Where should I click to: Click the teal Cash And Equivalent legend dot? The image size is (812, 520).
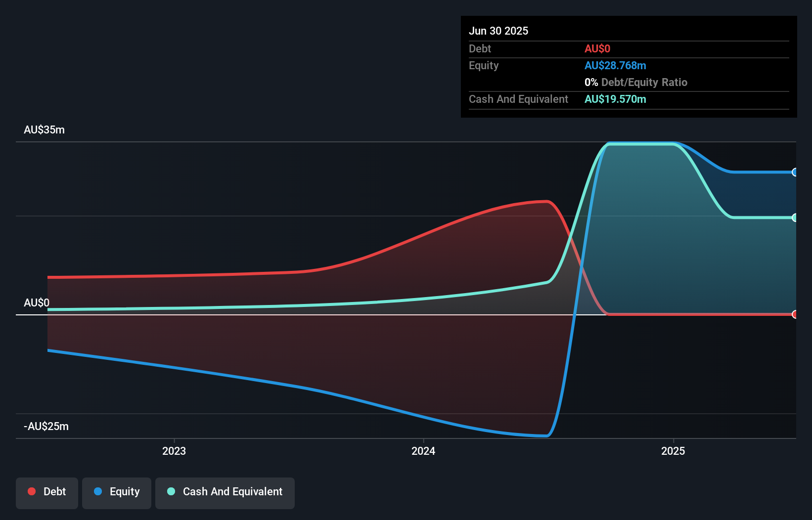[171, 491]
